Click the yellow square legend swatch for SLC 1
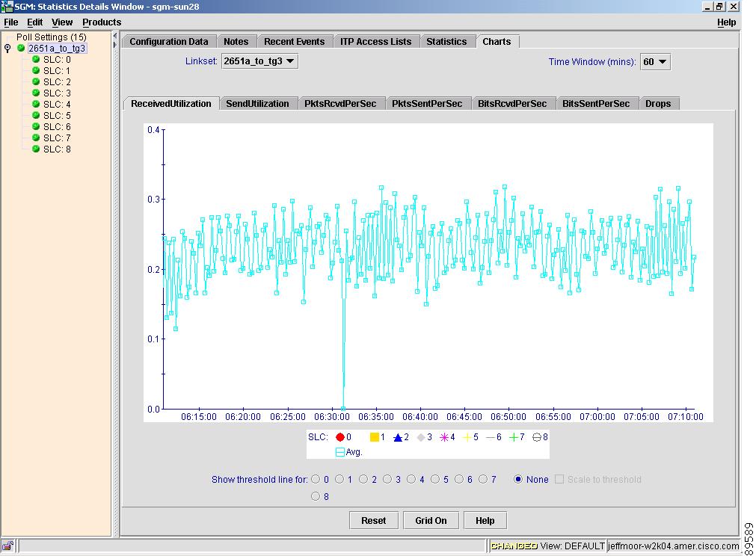The image size is (756, 556). click(374, 437)
